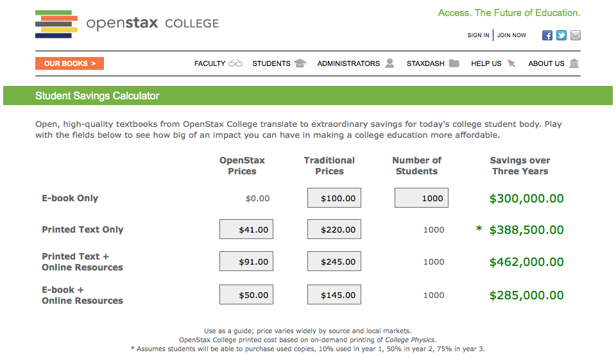Click the OUR BOOKS button

coord(69,63)
